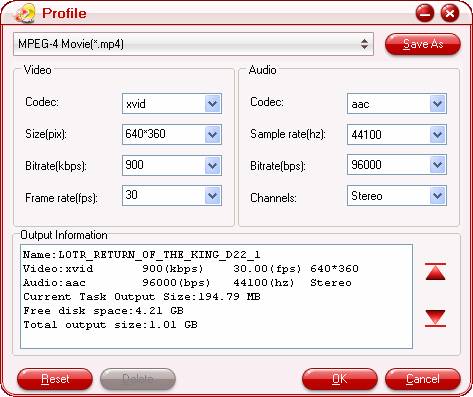Click the Output Information group label
The height and width of the screenshot is (397, 473).
64,235
